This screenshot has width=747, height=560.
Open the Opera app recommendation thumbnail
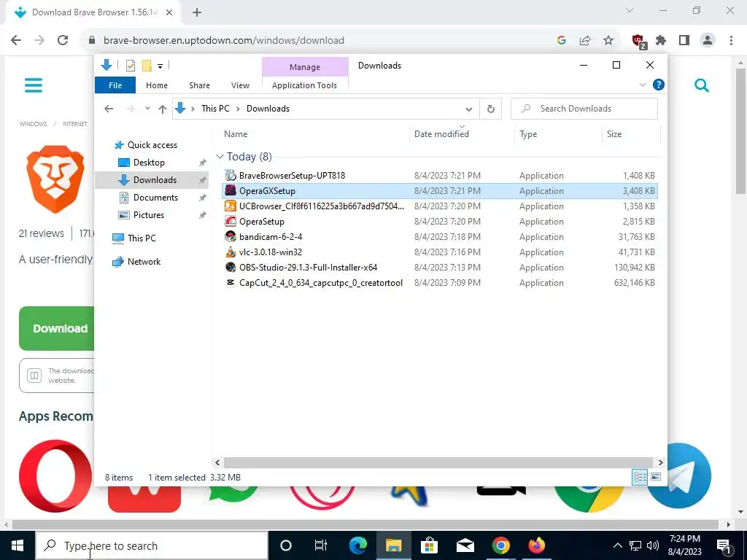click(55, 475)
